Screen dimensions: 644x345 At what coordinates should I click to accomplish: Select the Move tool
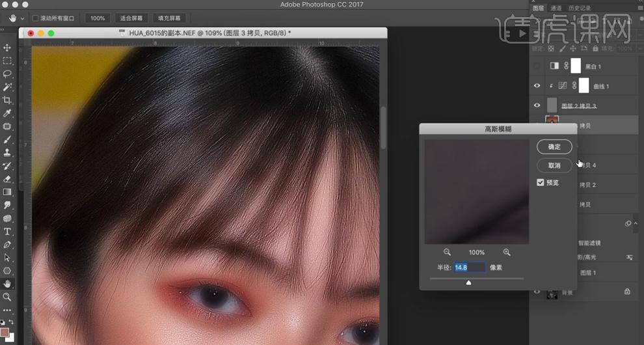click(x=7, y=48)
